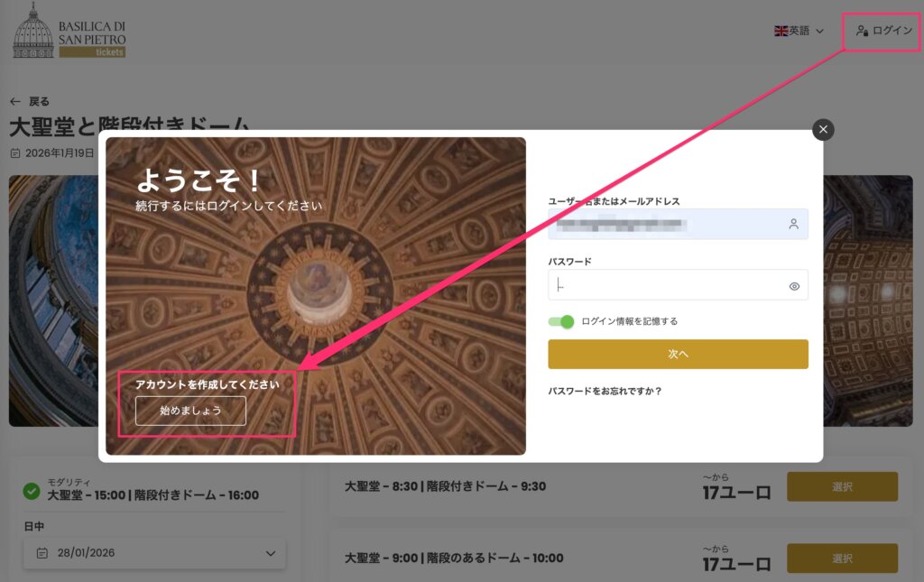Show password using the eye icon
Screen dimensions: 924x582
(x=794, y=286)
